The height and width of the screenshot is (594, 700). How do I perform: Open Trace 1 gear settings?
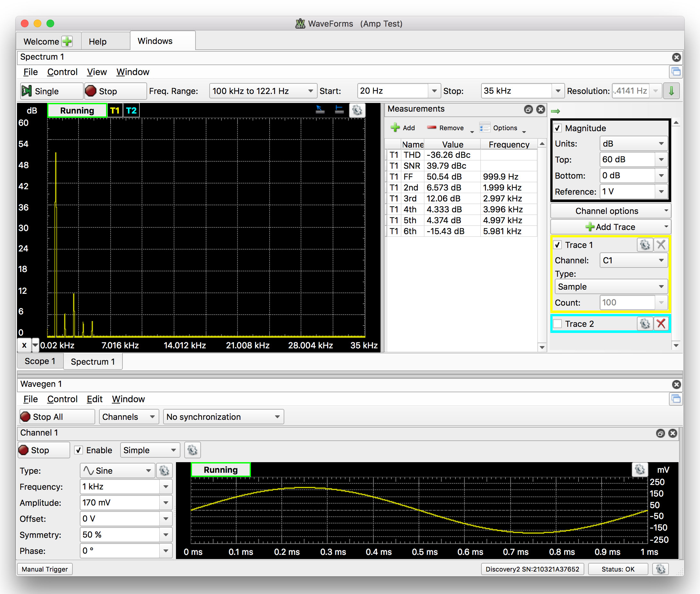[645, 245]
